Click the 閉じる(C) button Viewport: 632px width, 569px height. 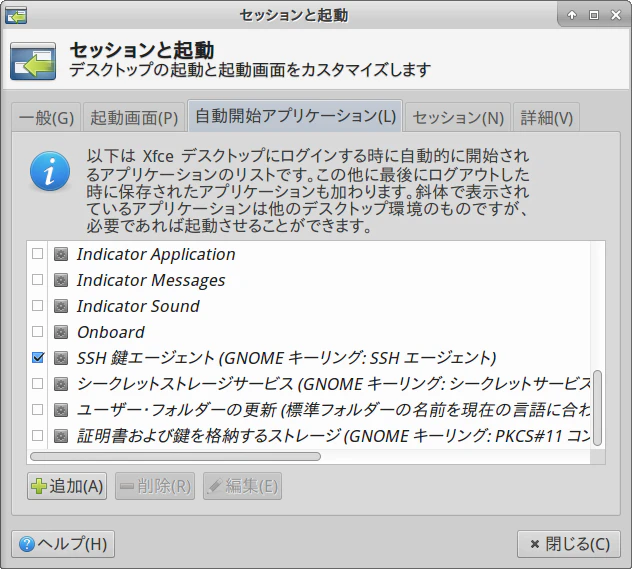click(x=569, y=544)
